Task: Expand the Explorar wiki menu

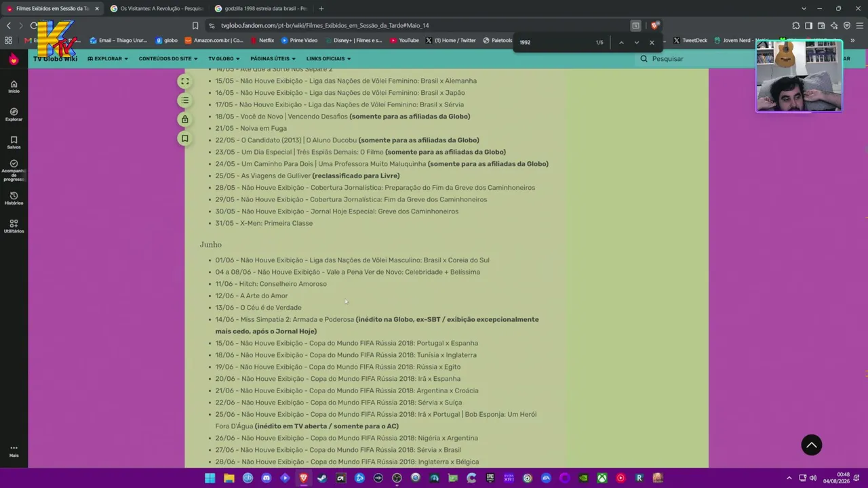Action: (108, 59)
